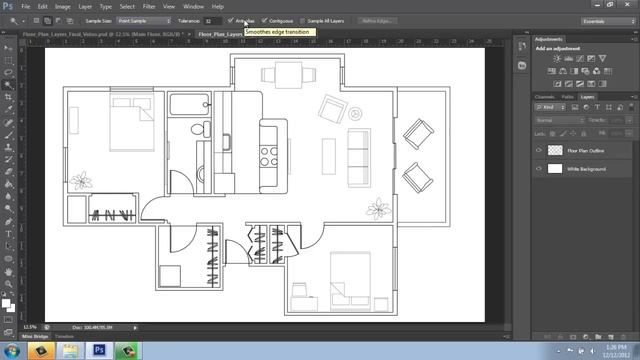Select the Floor Plan Outline layer thumbnail

click(x=555, y=150)
